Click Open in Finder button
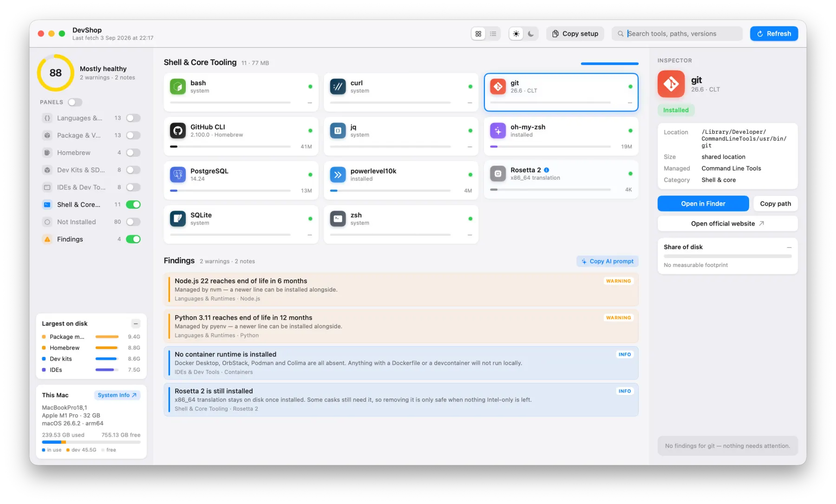This screenshot has width=836, height=504. (703, 203)
